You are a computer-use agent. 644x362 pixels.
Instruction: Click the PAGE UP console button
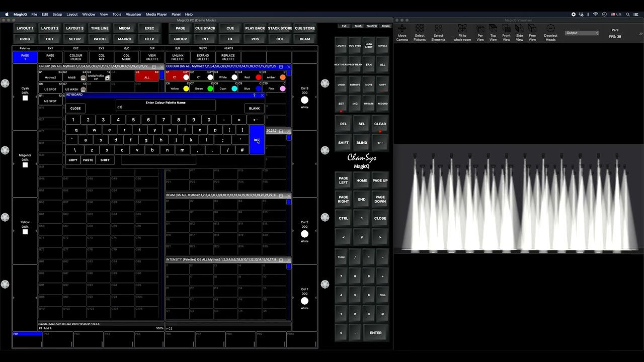point(380,180)
